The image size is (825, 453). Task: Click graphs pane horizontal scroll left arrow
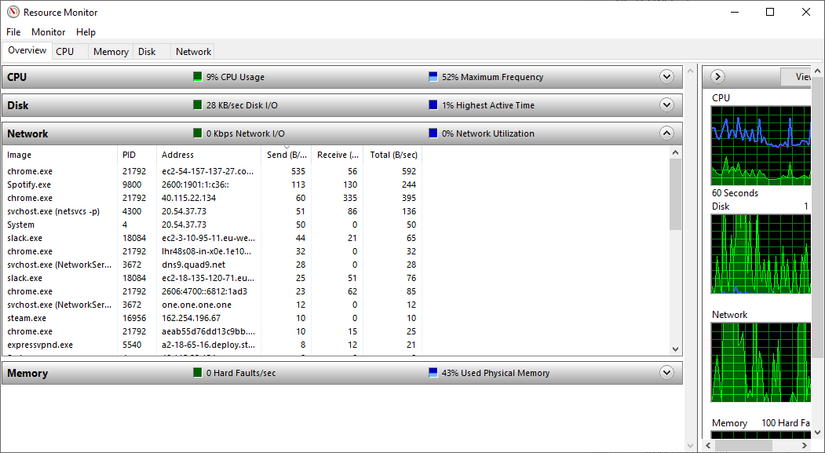710,446
